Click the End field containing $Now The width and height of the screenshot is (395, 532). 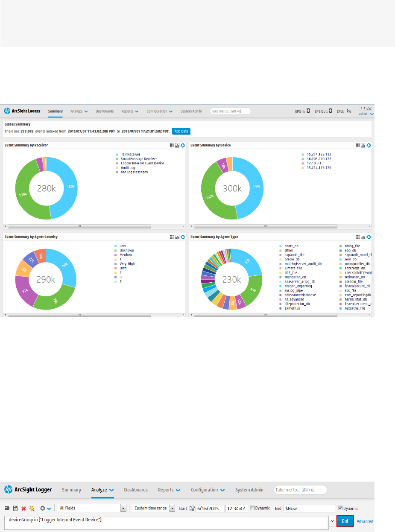[x=310, y=509]
